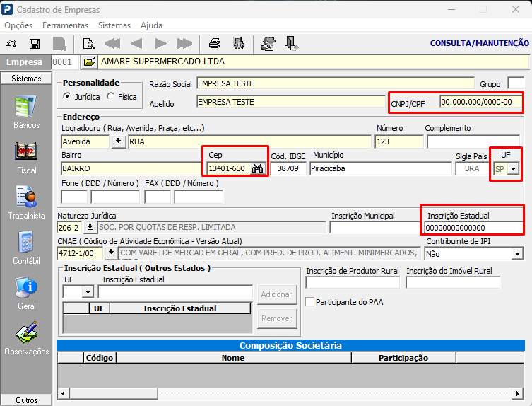Go to previous record arrow
Screen dimensions: 532x406
coord(136,44)
